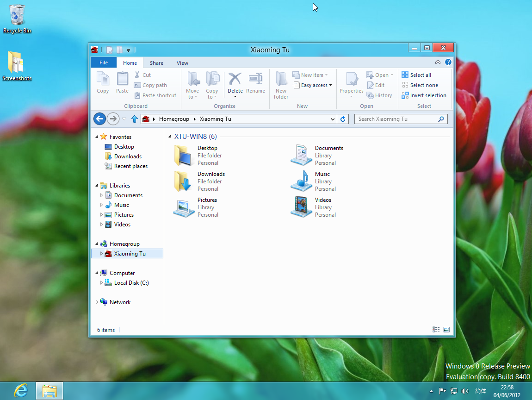The width and height of the screenshot is (532, 400).
Task: Switch to Details view in status bar
Action: [x=436, y=330]
